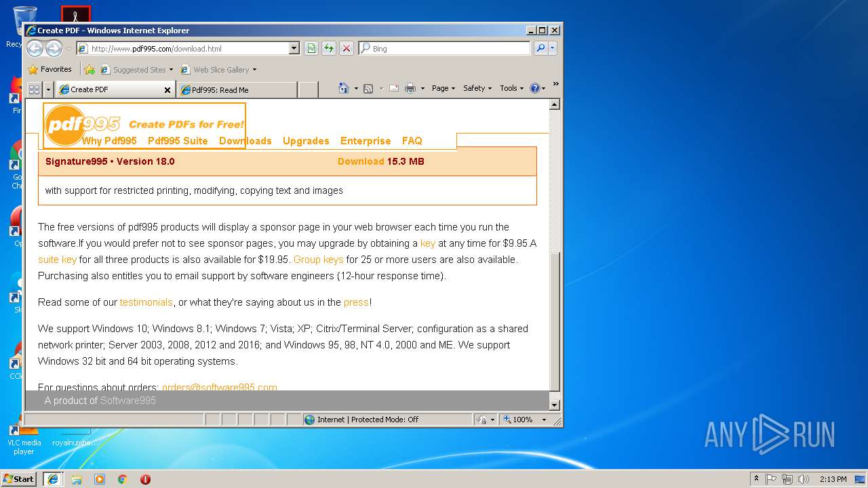868x488 pixels.
Task: Open the Action Center flag icon
Action: coord(771,479)
